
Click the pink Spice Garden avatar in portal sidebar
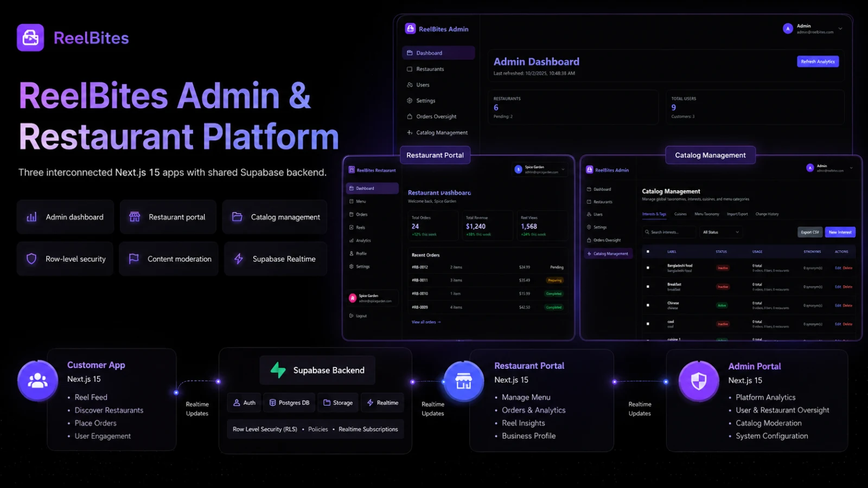point(353,298)
